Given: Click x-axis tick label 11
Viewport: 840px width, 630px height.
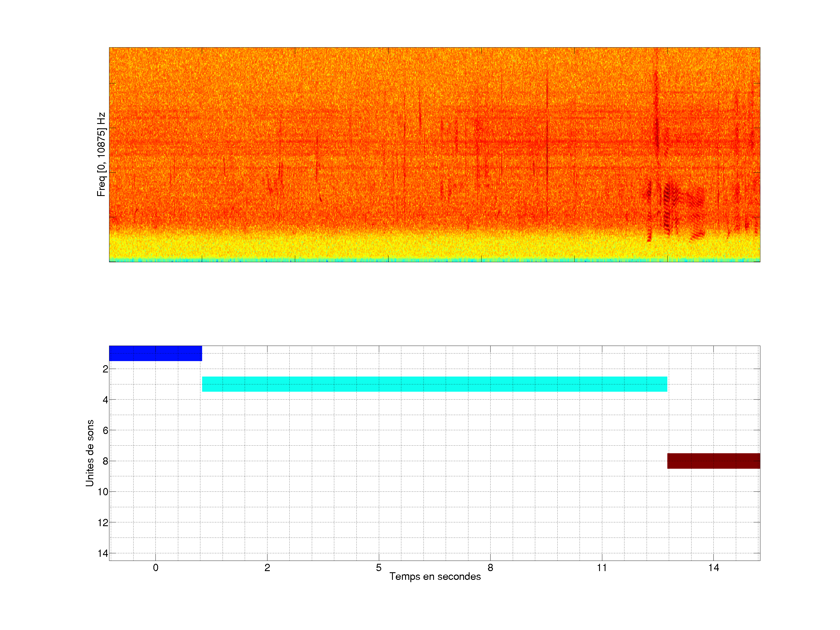Looking at the screenshot, I should tap(602, 568).
